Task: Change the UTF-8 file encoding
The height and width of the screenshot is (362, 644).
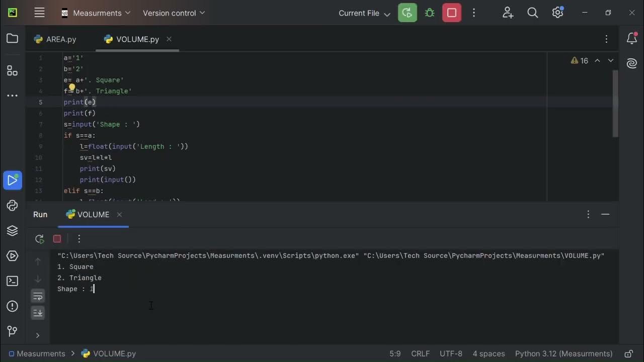Action: tap(451, 353)
